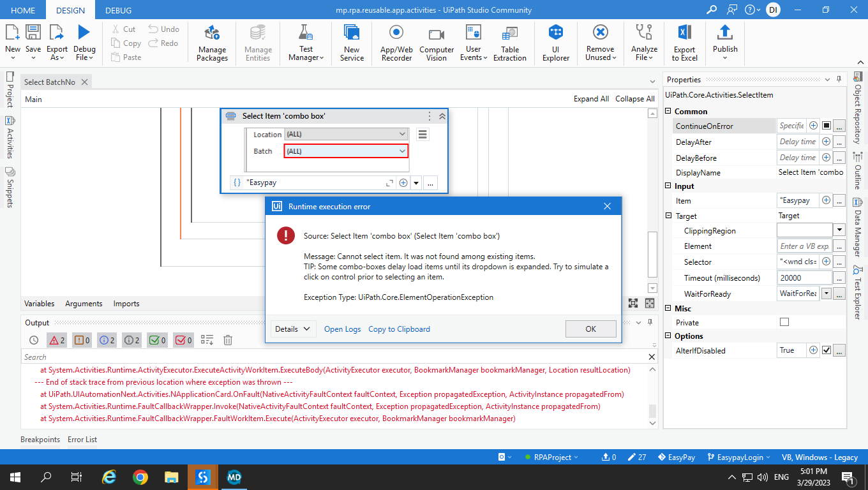868x490 pixels.
Task: Toggle the green passed-check filter in Output
Action: (157, 340)
